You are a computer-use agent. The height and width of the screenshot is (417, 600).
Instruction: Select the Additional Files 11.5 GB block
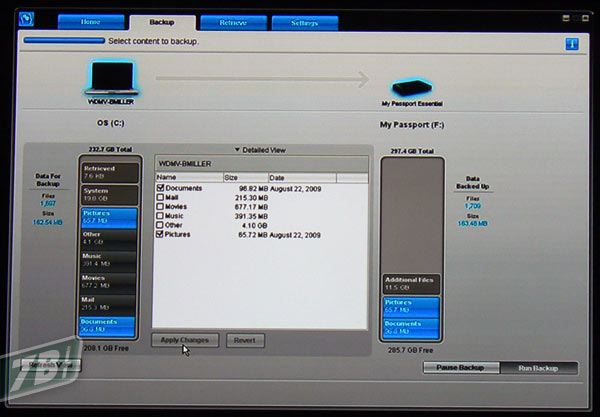[x=411, y=284]
